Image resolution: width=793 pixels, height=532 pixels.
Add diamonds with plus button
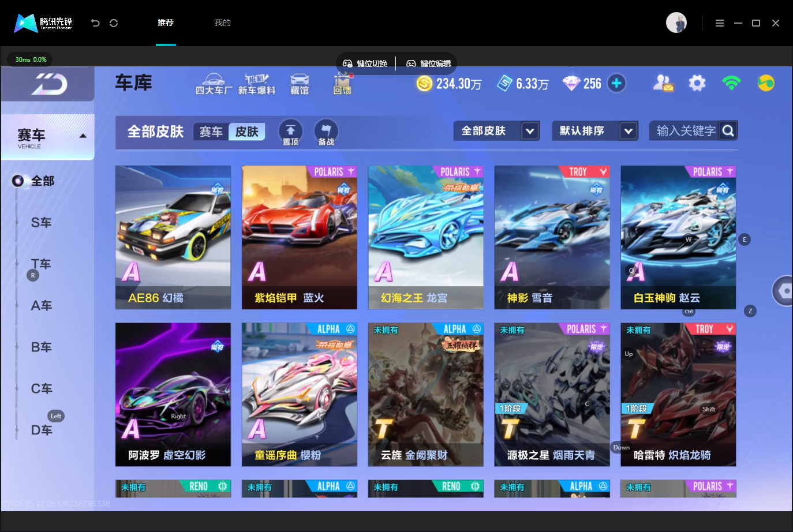(616, 83)
